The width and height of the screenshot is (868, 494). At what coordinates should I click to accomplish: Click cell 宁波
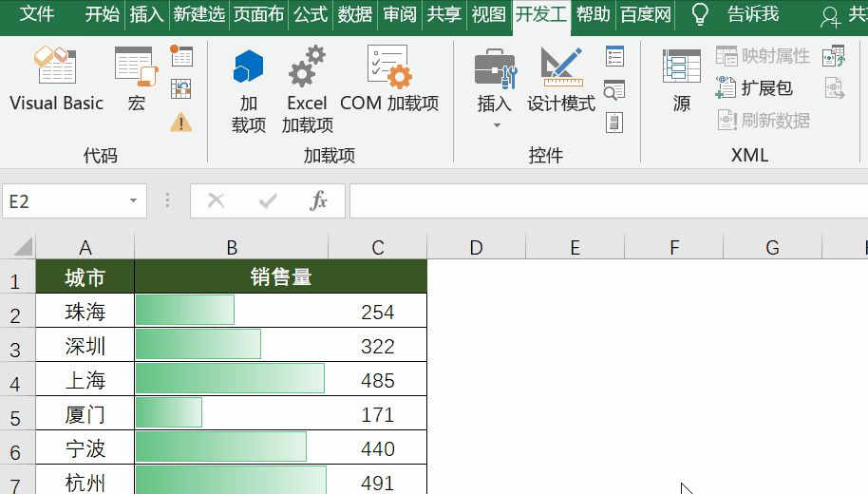tap(85, 448)
